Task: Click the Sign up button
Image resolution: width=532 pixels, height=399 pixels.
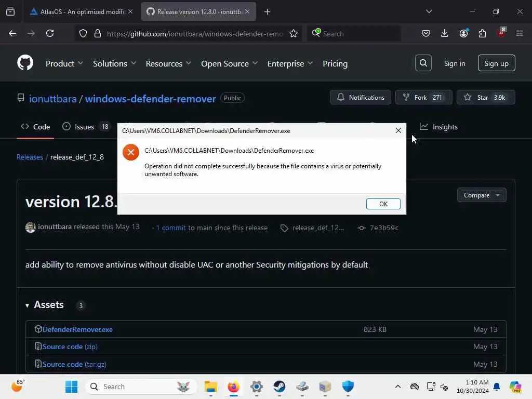Action: click(496, 63)
